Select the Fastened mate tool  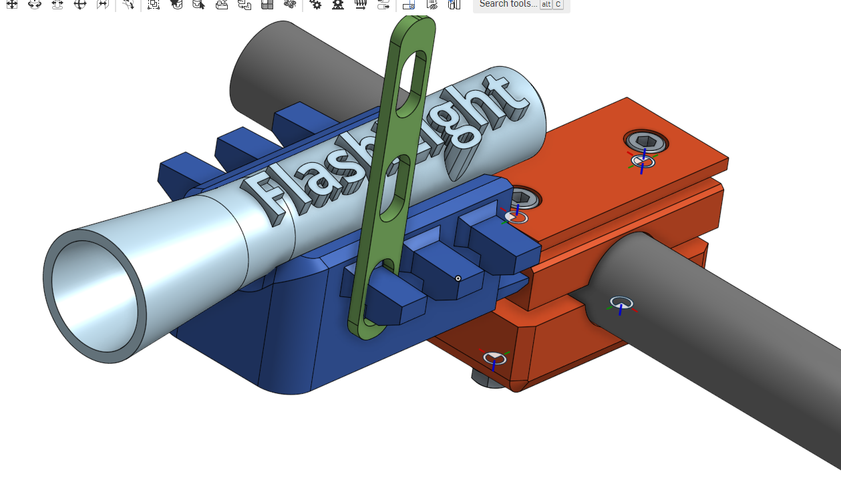point(11,4)
